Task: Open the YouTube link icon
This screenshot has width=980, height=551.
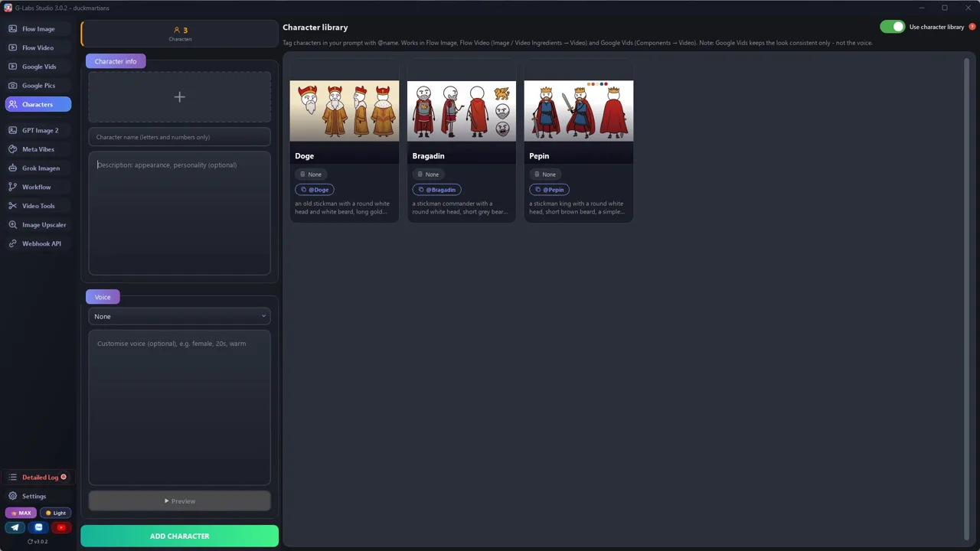Action: [x=61, y=527]
